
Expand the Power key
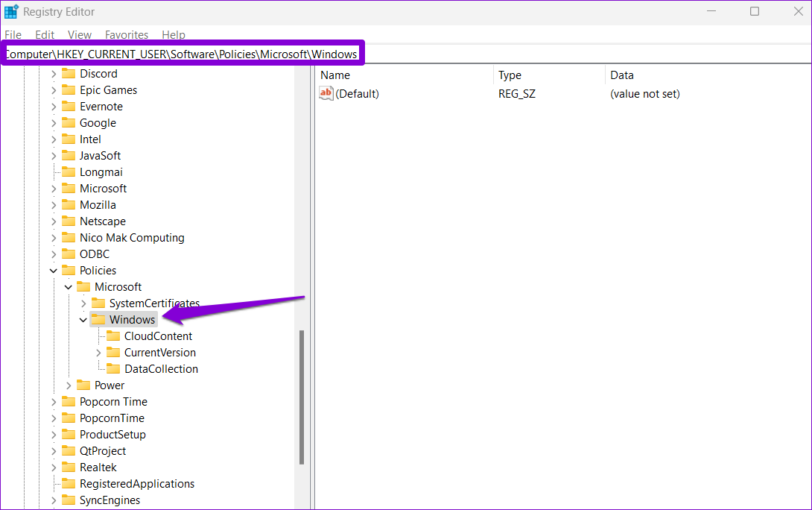[69, 385]
